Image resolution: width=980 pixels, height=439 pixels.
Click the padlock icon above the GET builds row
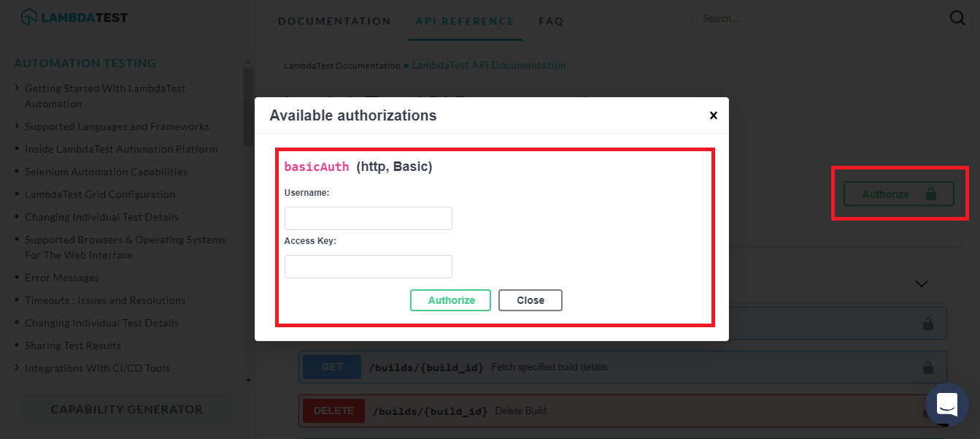click(x=927, y=324)
